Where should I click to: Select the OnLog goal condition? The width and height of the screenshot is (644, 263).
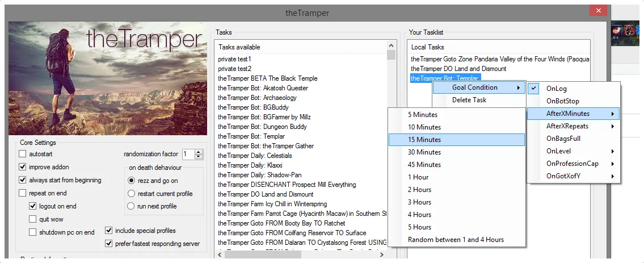(573, 89)
